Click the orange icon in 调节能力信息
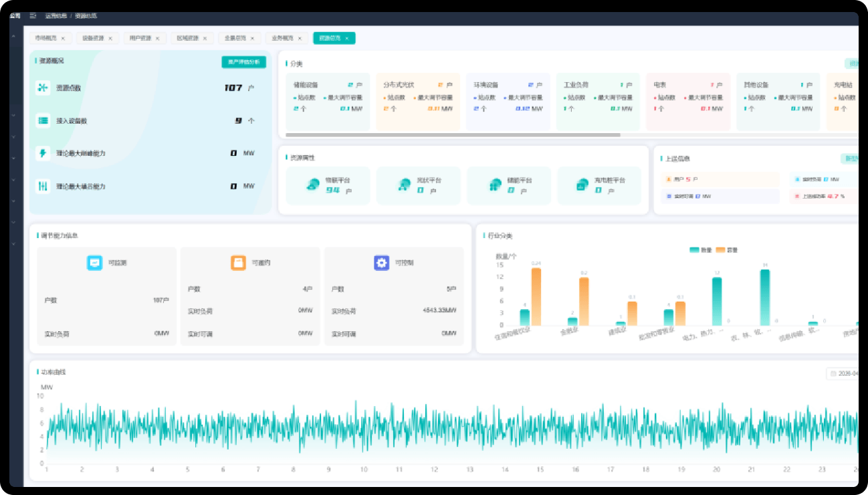 pyautogui.click(x=239, y=263)
